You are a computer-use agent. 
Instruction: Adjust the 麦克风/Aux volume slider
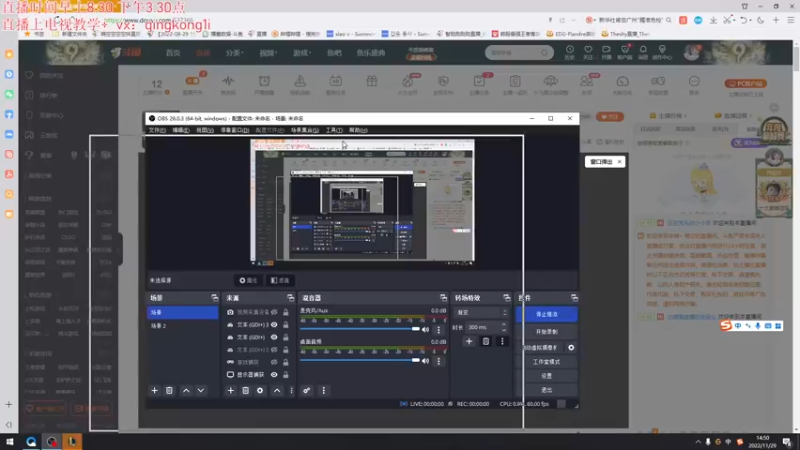tap(360, 329)
